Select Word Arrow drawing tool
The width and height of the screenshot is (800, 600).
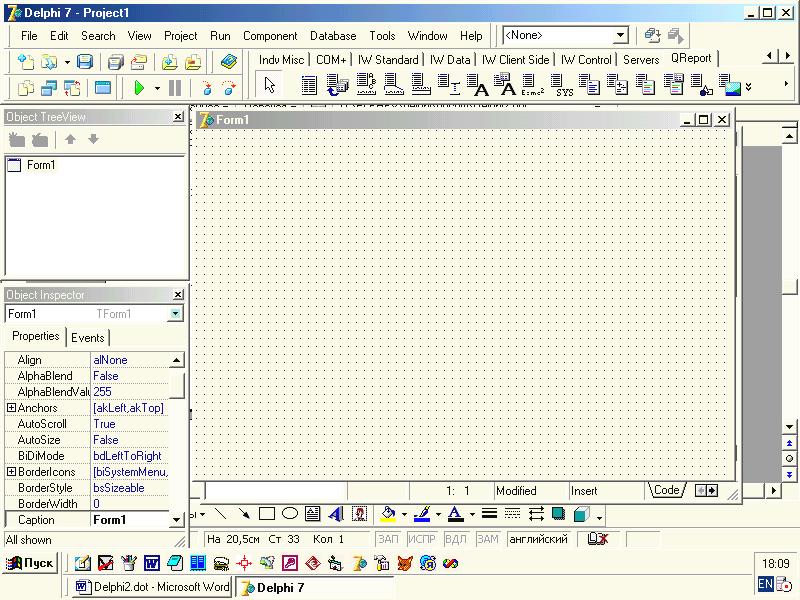(244, 513)
